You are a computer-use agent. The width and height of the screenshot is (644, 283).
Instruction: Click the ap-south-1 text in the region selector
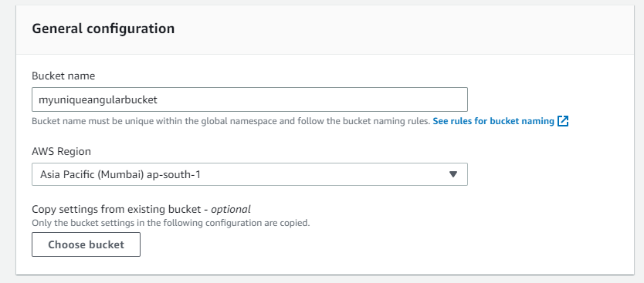pyautogui.click(x=173, y=175)
